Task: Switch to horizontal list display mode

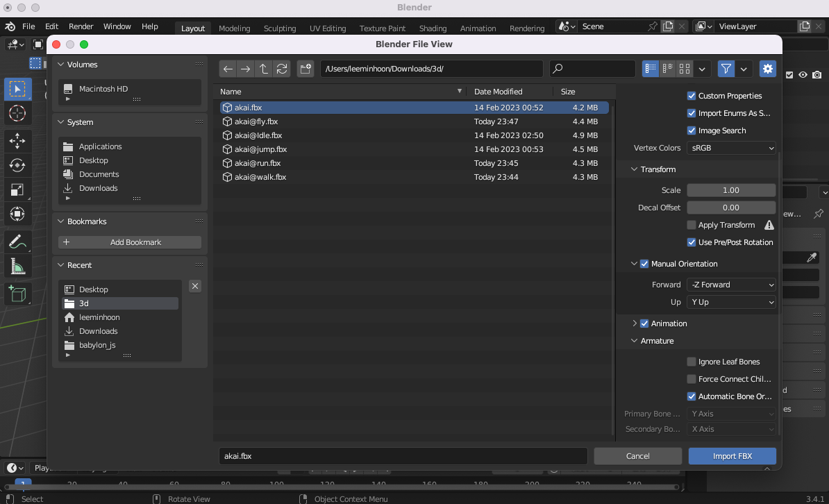Action: coord(668,69)
